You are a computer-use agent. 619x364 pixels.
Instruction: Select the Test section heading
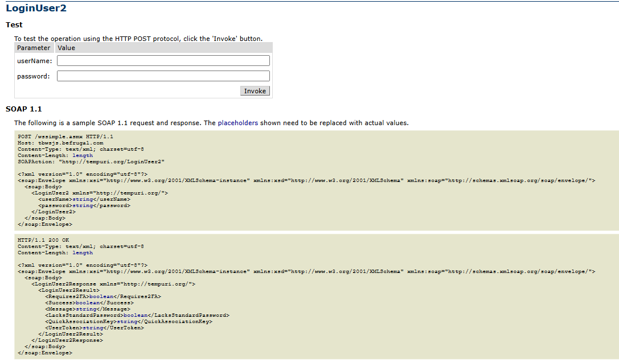click(14, 25)
